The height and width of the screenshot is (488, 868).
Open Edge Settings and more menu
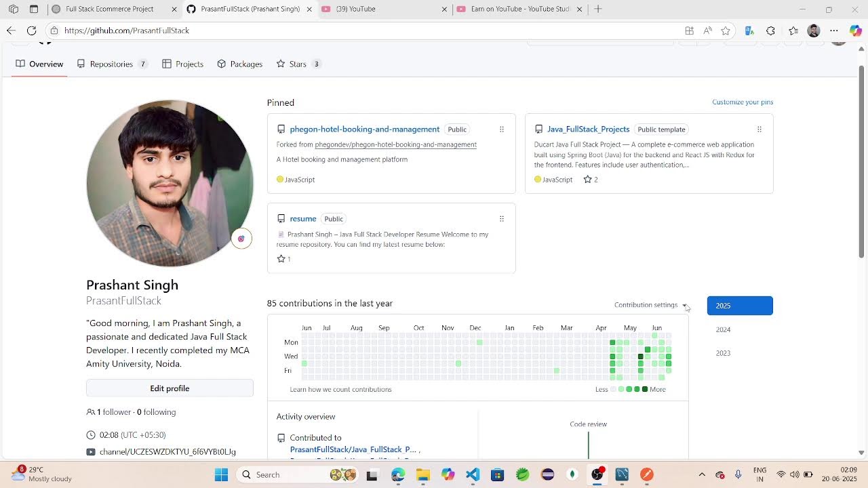(x=834, y=30)
